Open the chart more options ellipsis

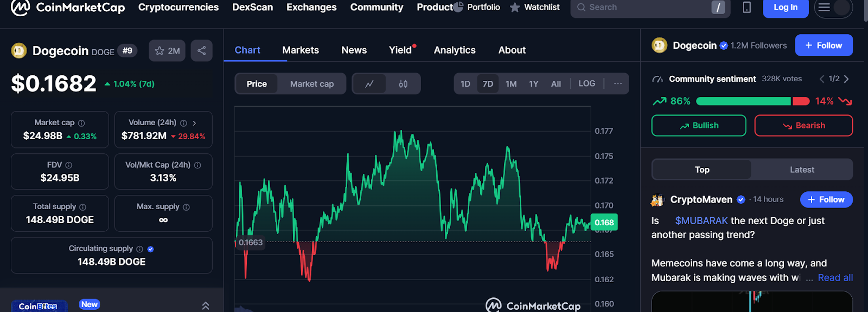coord(617,84)
